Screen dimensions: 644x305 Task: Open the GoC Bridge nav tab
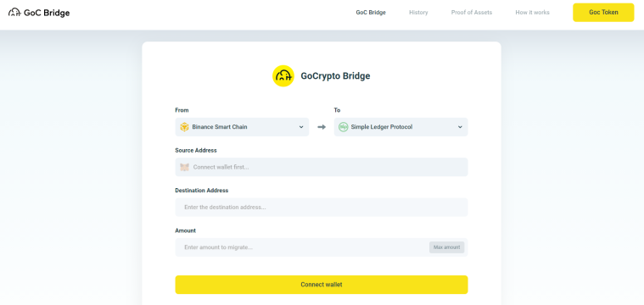tap(371, 13)
